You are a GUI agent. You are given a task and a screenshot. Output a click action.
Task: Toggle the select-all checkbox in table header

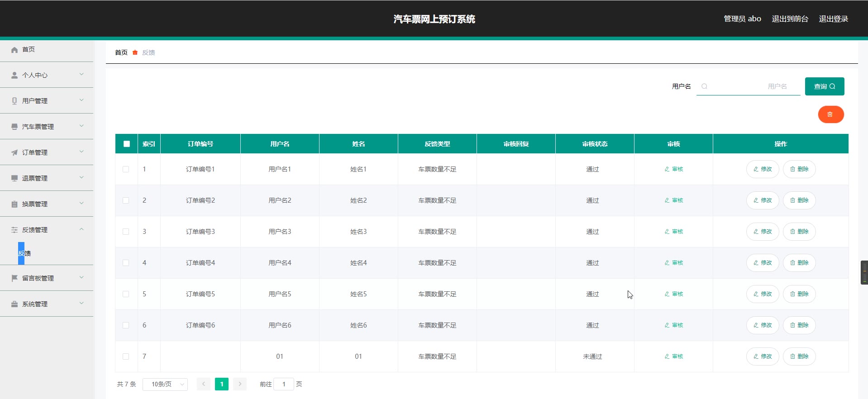click(x=127, y=144)
